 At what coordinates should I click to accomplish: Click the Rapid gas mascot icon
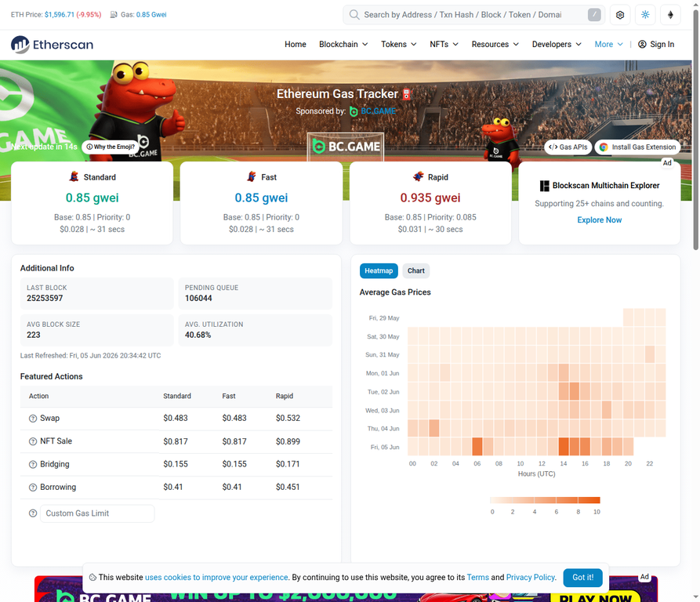coord(419,176)
